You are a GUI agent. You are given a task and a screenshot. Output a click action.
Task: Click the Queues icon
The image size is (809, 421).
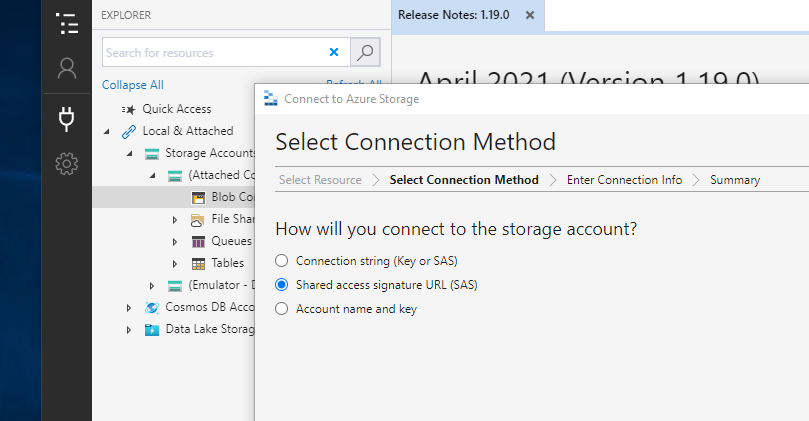198,242
